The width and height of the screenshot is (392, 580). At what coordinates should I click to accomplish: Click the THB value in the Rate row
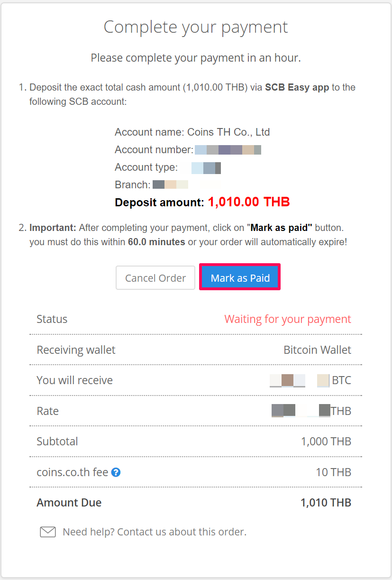(x=311, y=411)
